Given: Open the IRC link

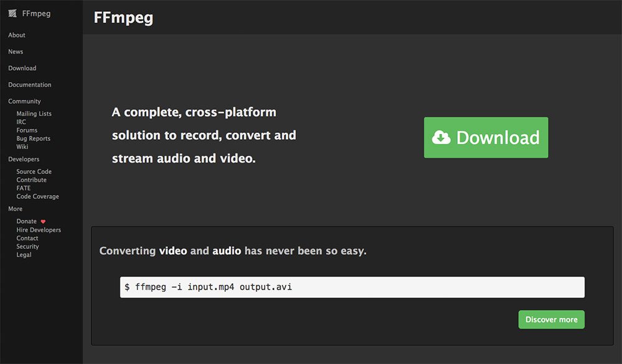Looking at the screenshot, I should pyautogui.click(x=21, y=122).
